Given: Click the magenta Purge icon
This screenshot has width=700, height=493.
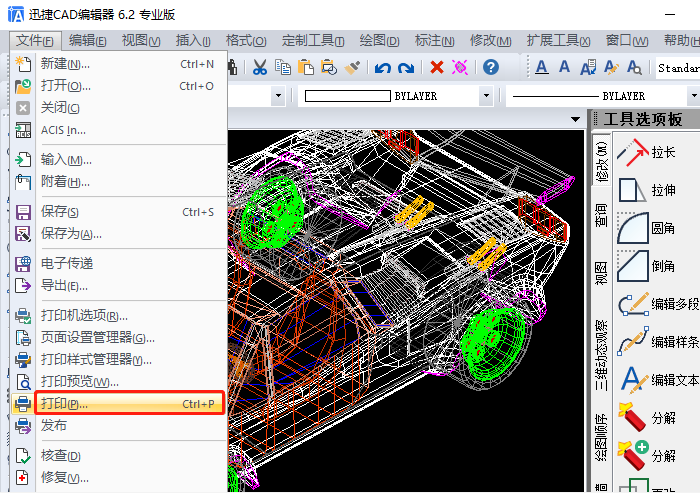Looking at the screenshot, I should point(460,67).
